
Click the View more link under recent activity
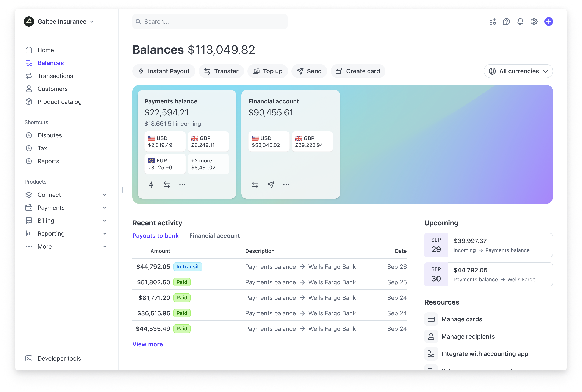click(147, 344)
